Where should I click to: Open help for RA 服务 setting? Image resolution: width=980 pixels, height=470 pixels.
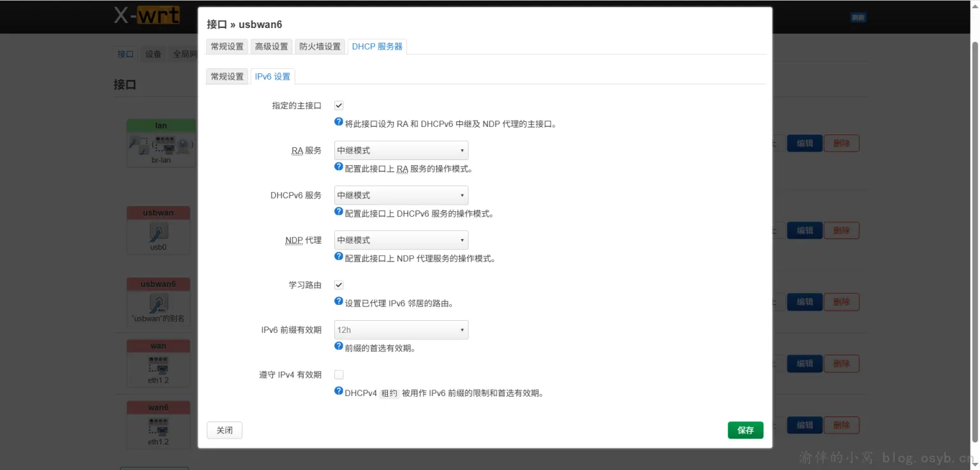click(338, 166)
